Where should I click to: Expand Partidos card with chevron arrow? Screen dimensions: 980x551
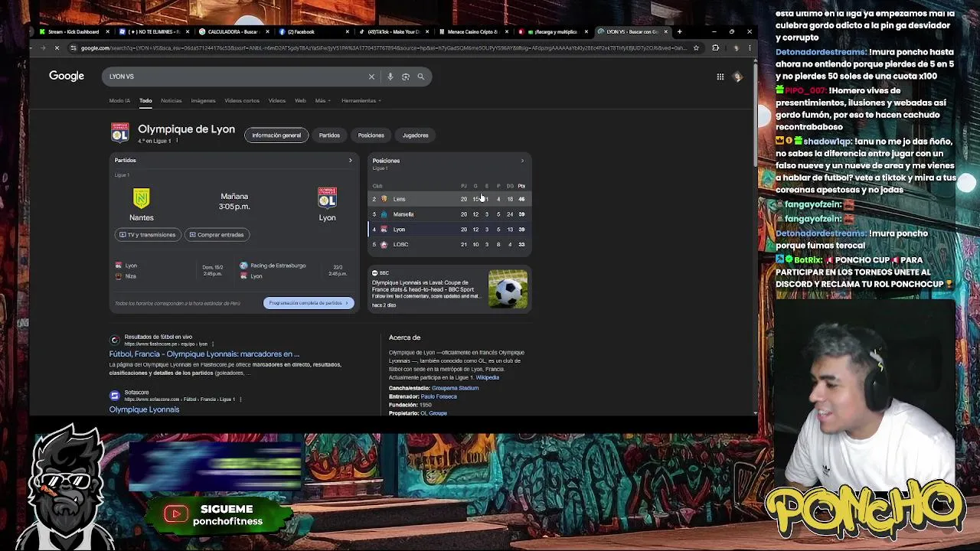point(351,161)
